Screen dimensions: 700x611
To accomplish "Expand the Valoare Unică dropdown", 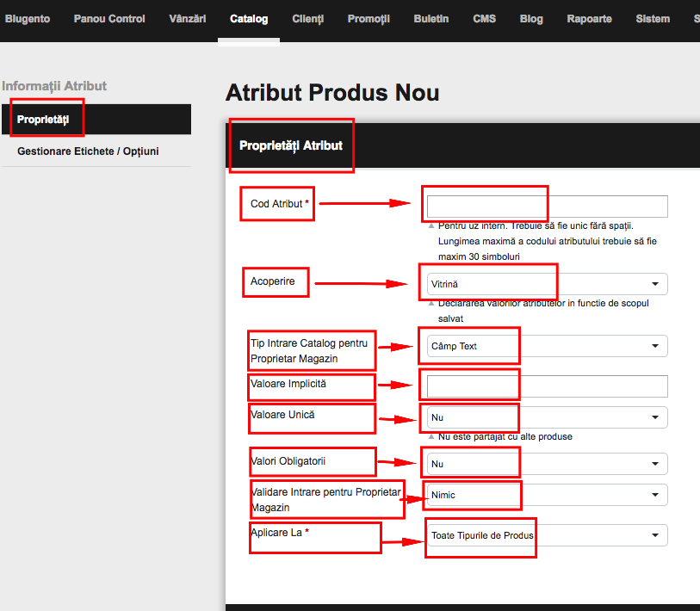I will pyautogui.click(x=548, y=417).
